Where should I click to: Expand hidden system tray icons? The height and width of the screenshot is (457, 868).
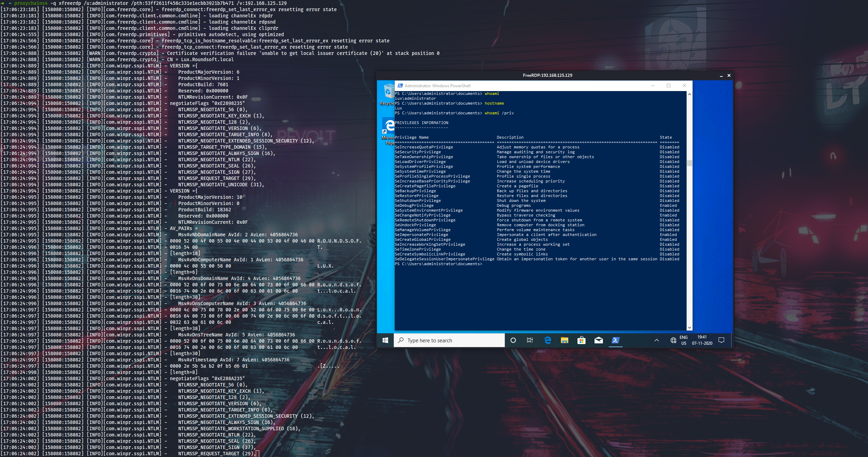tap(657, 340)
